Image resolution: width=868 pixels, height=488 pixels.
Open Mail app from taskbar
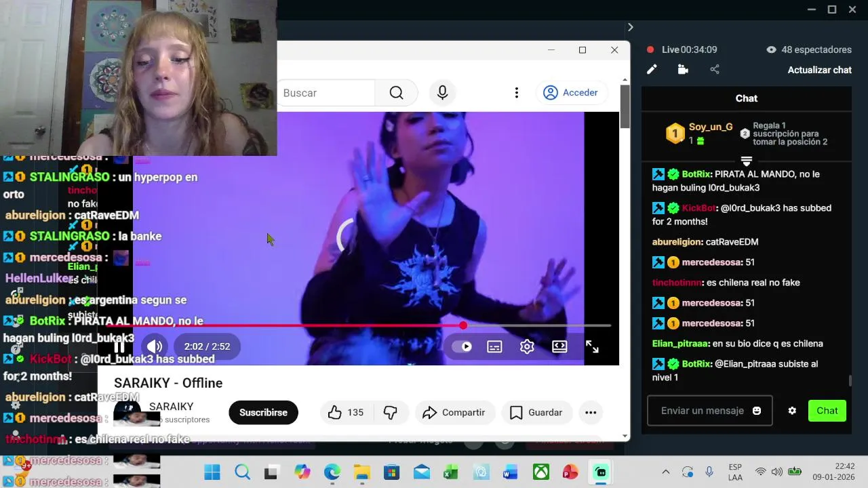click(422, 472)
